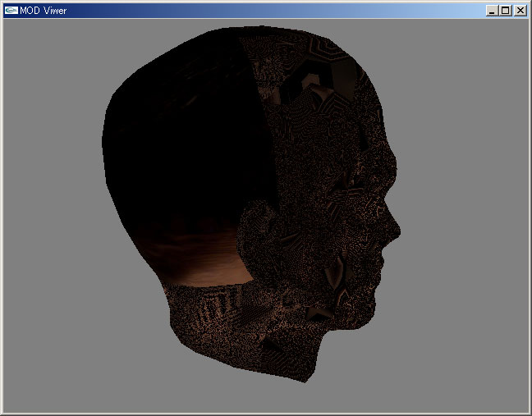Viewport: 532px width, 416px height.
Task: Minimize the MOD Viewer window
Action: [x=492, y=11]
